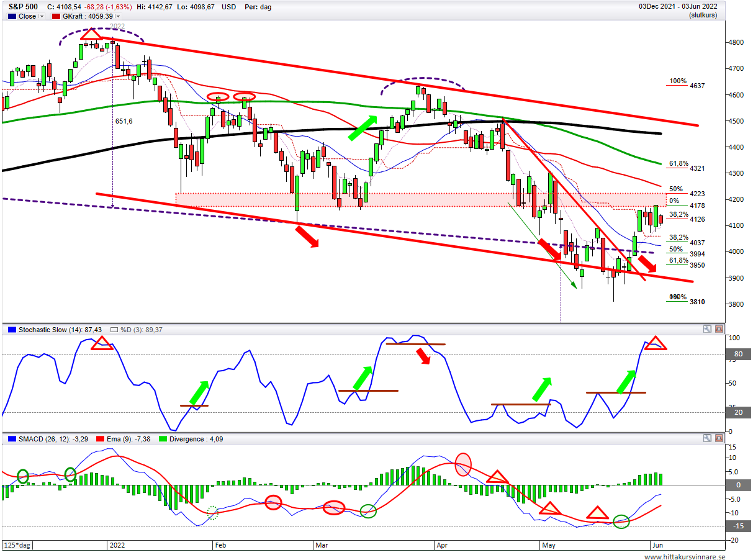
Task: Click the 3994 Fibonacci level label
Action: (698, 254)
